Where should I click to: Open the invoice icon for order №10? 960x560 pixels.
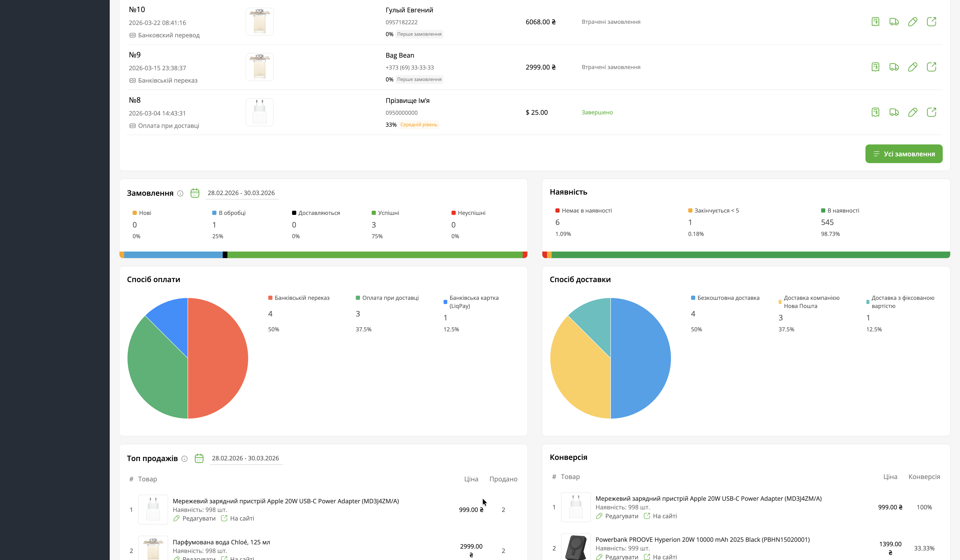click(x=876, y=22)
